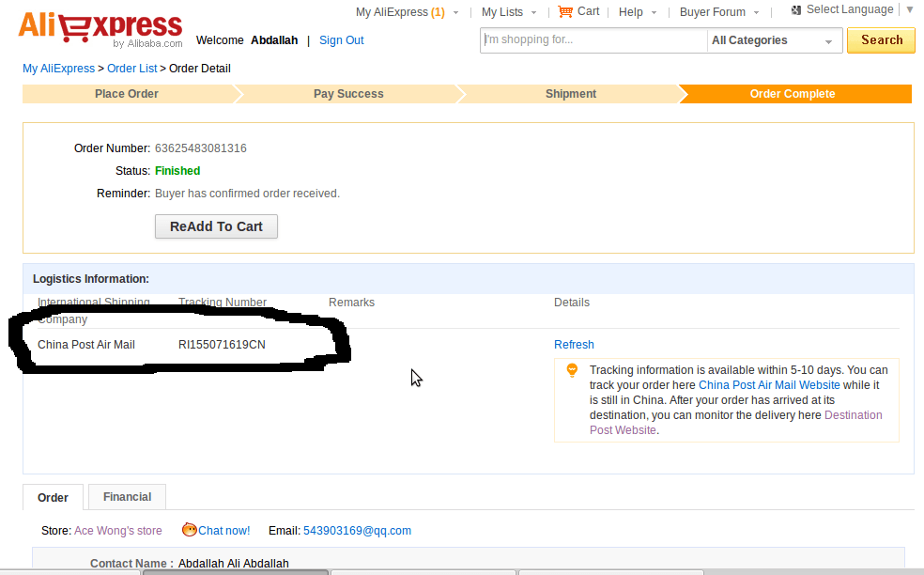924x575 pixels.
Task: Switch to the Order tab
Action: pyautogui.click(x=53, y=497)
